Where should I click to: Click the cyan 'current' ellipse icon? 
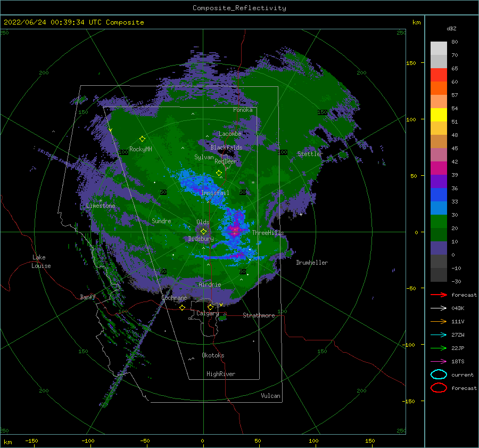[x=439, y=374]
